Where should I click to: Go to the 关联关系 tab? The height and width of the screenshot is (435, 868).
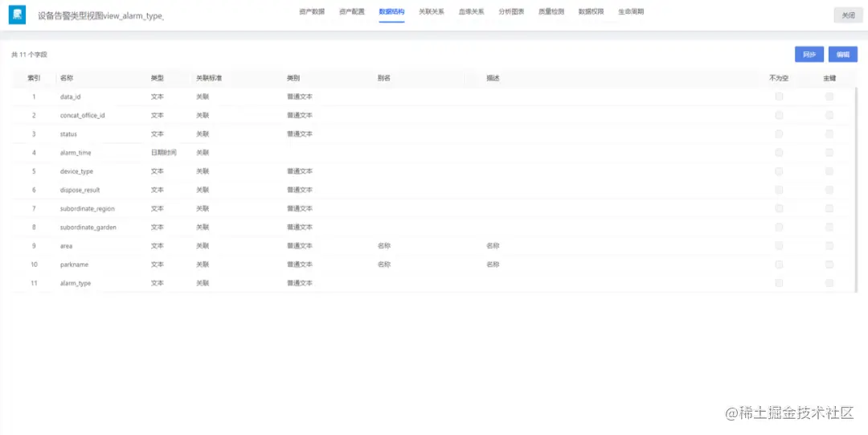(432, 11)
